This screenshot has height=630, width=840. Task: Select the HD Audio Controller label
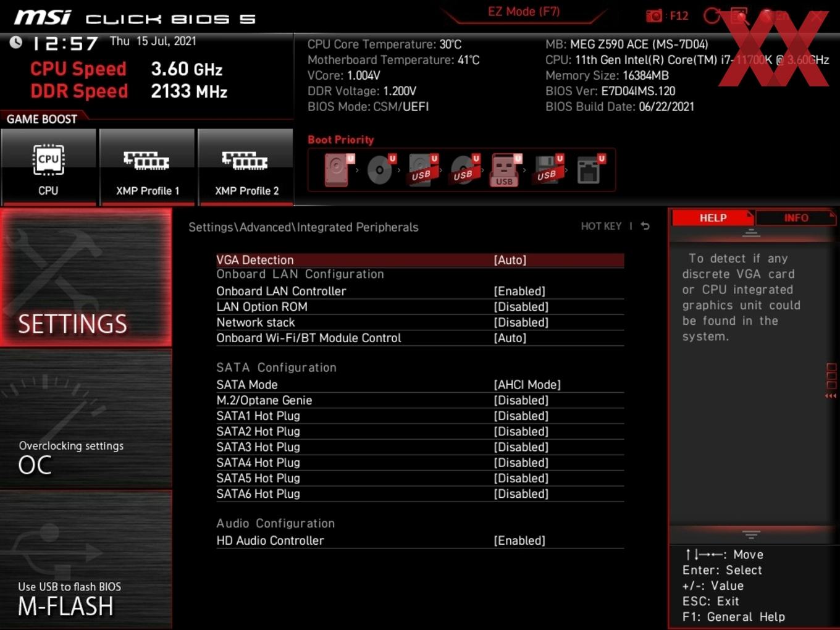[x=270, y=540]
